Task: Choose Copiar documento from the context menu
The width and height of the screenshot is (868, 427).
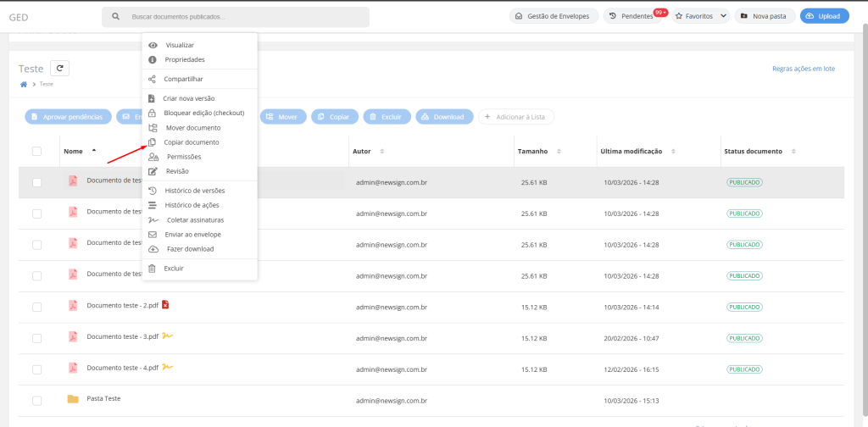Action: click(x=191, y=142)
